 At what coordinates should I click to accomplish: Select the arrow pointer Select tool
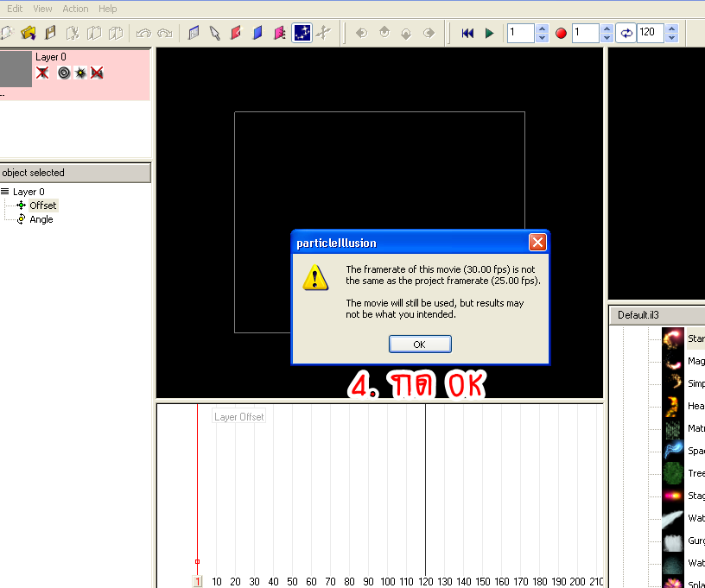coord(215,33)
